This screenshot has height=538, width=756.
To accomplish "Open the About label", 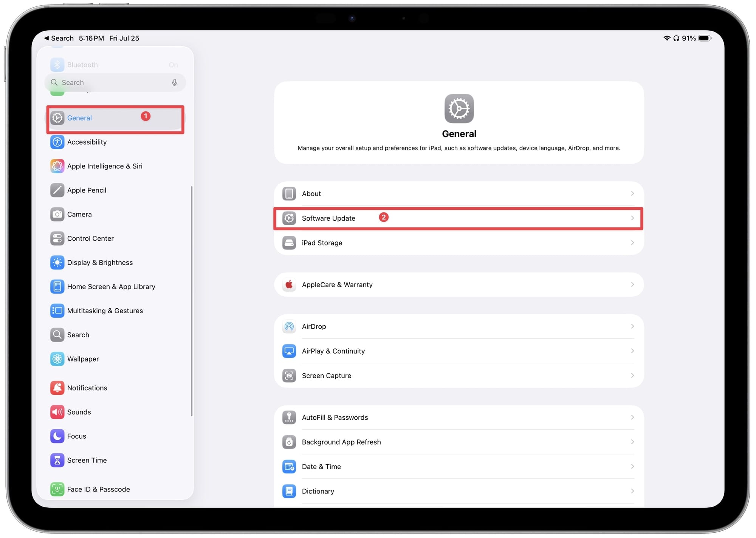I will click(311, 194).
